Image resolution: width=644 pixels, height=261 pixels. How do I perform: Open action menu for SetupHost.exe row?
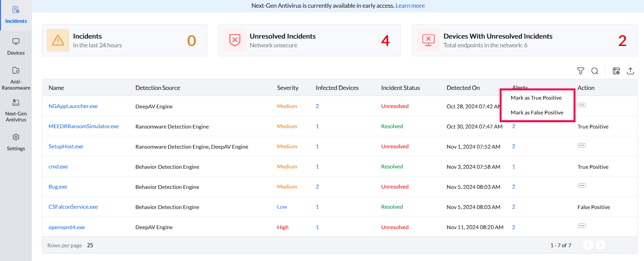582,145
